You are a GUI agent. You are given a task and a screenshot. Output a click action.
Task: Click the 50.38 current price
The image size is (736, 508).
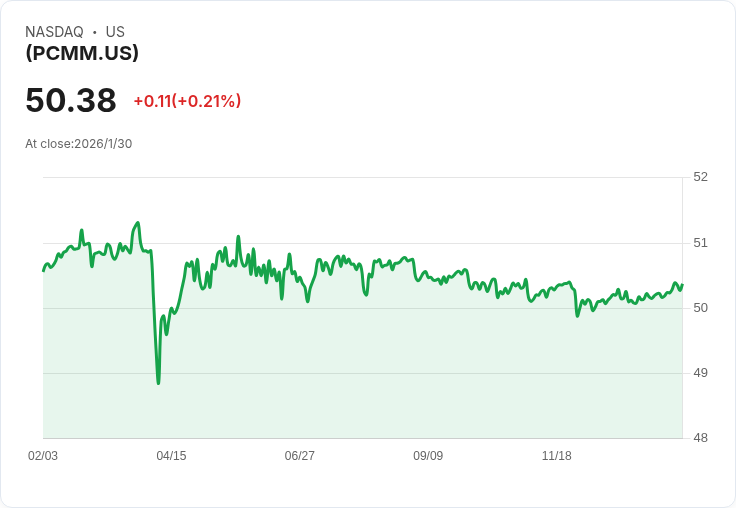(71, 100)
